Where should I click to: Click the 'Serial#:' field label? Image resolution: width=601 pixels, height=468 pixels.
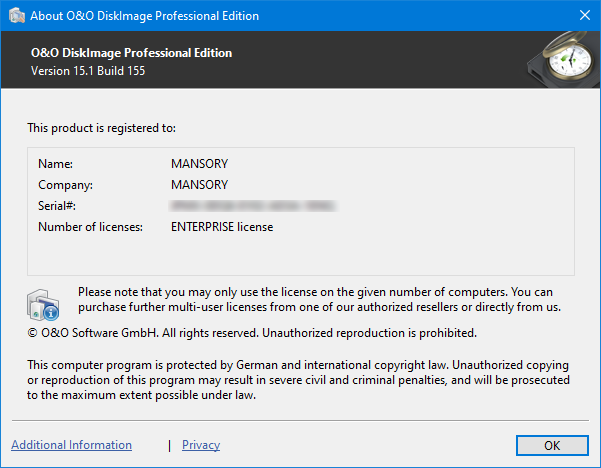(57, 206)
